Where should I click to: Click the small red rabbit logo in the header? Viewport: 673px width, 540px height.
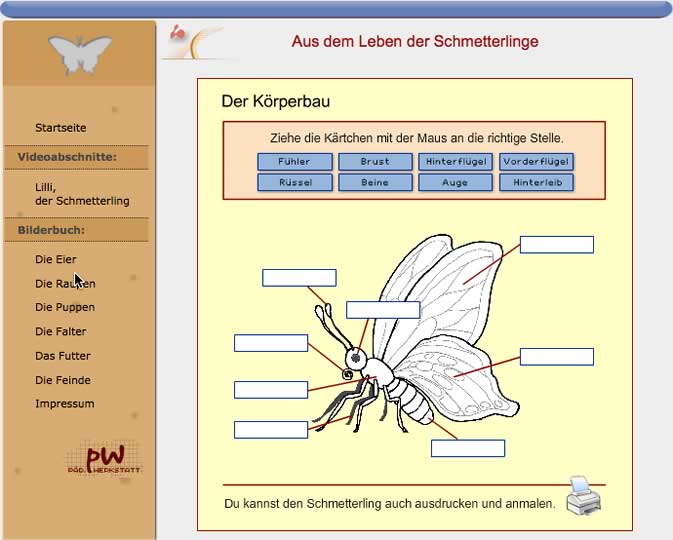(177, 33)
